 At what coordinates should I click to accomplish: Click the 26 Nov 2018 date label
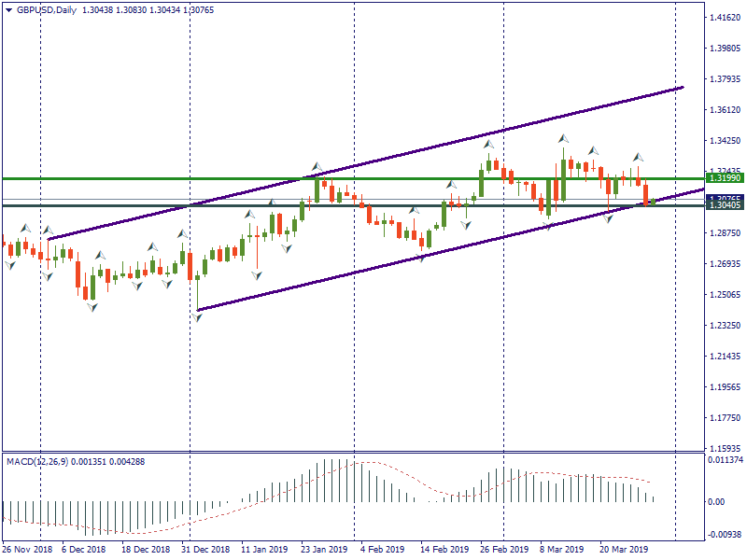point(26,550)
